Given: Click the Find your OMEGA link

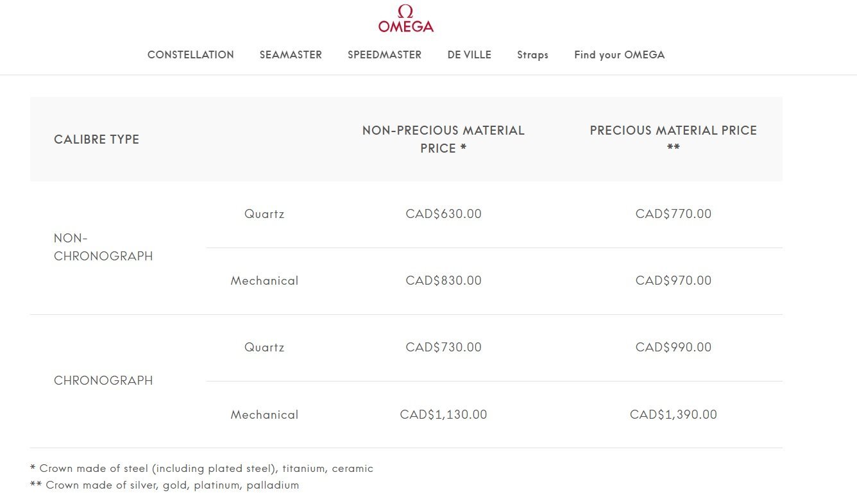Looking at the screenshot, I should click(x=619, y=55).
